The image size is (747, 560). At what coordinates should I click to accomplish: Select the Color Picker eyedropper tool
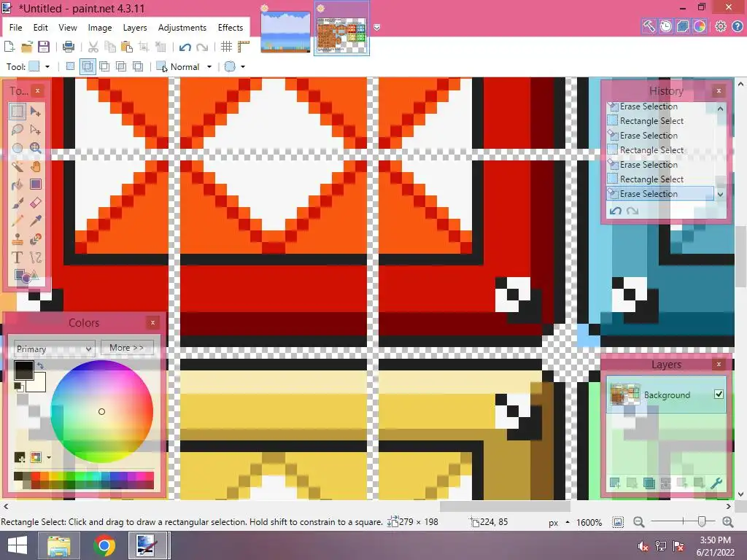(x=35, y=221)
